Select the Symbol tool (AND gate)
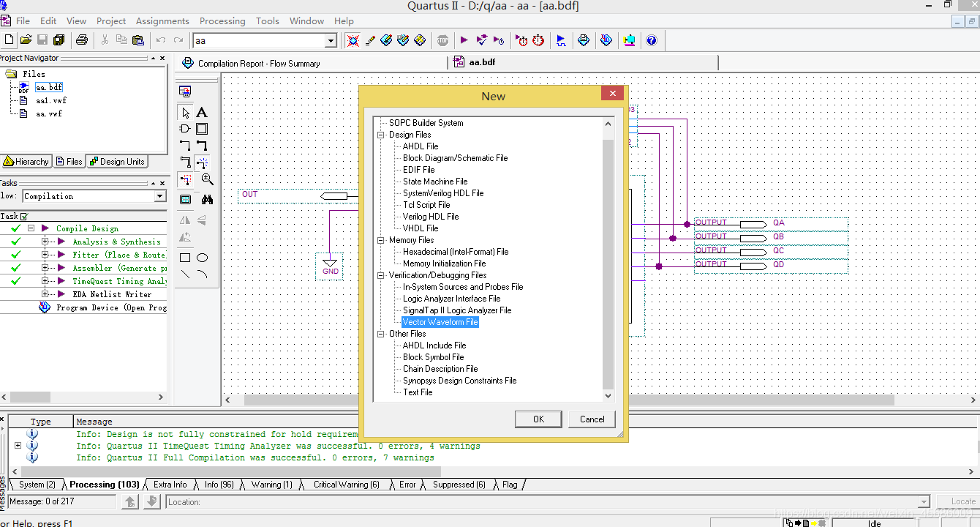Viewport: 980px width, 527px height. [185, 129]
